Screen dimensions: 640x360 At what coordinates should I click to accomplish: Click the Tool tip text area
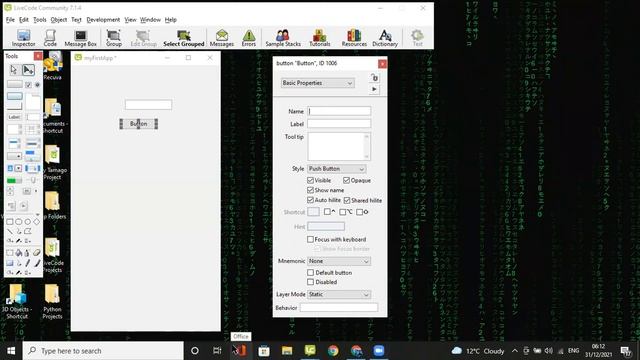point(339,146)
